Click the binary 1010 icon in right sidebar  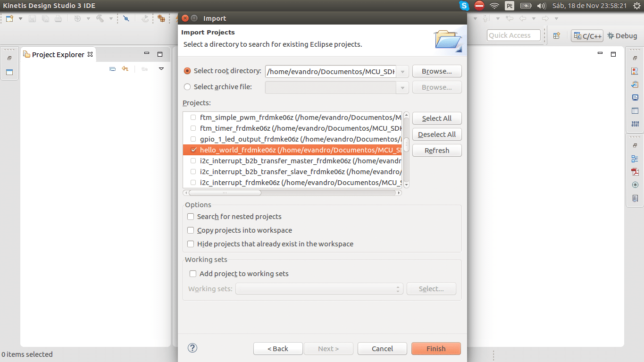[x=635, y=124]
